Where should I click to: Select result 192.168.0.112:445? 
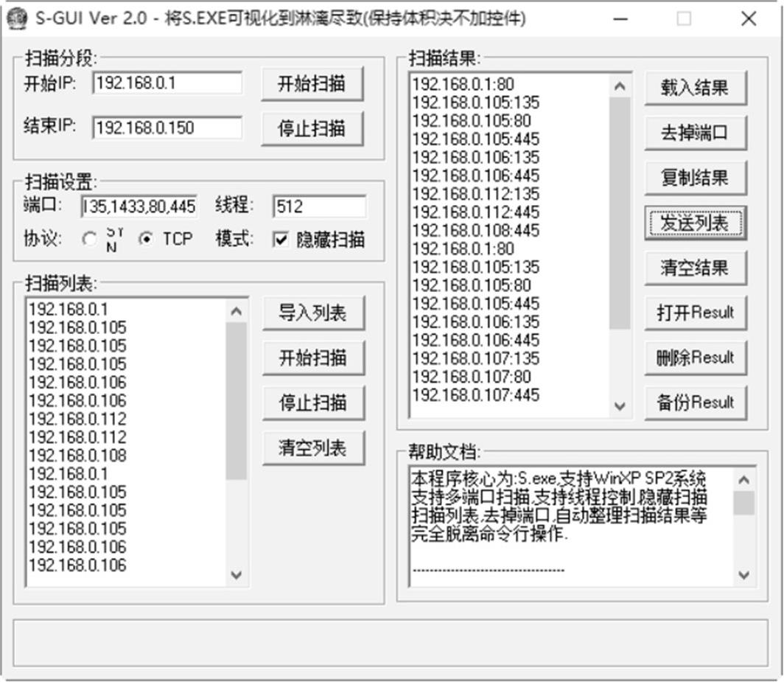pos(476,212)
